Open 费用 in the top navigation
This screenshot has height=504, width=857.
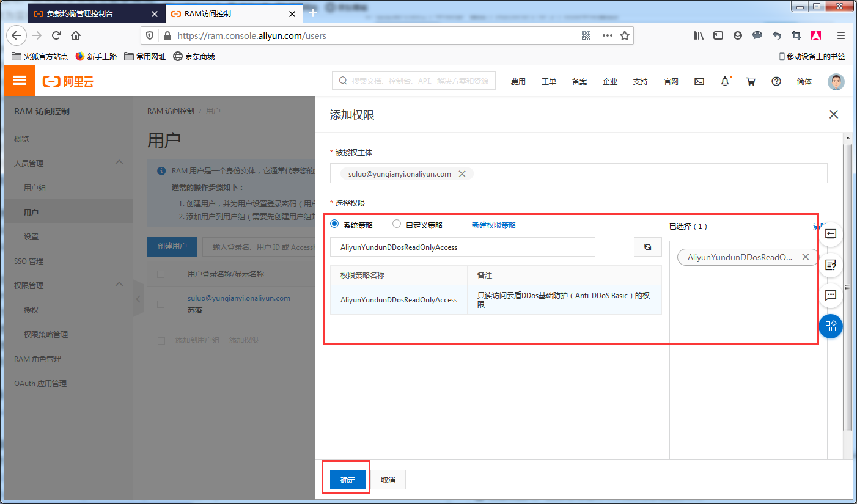click(x=518, y=81)
